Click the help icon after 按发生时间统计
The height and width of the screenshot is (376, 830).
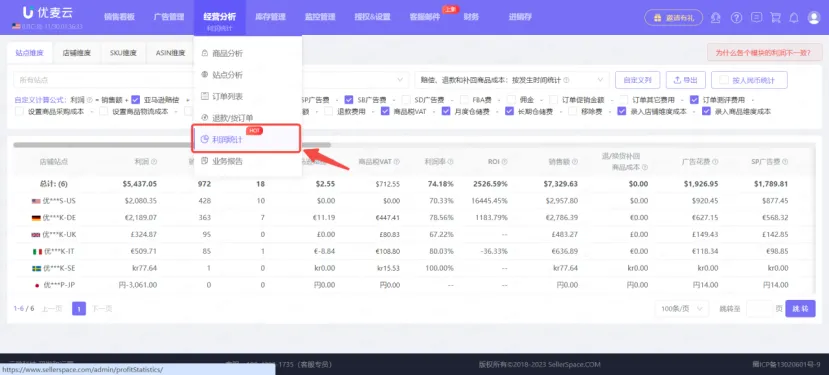(566, 80)
